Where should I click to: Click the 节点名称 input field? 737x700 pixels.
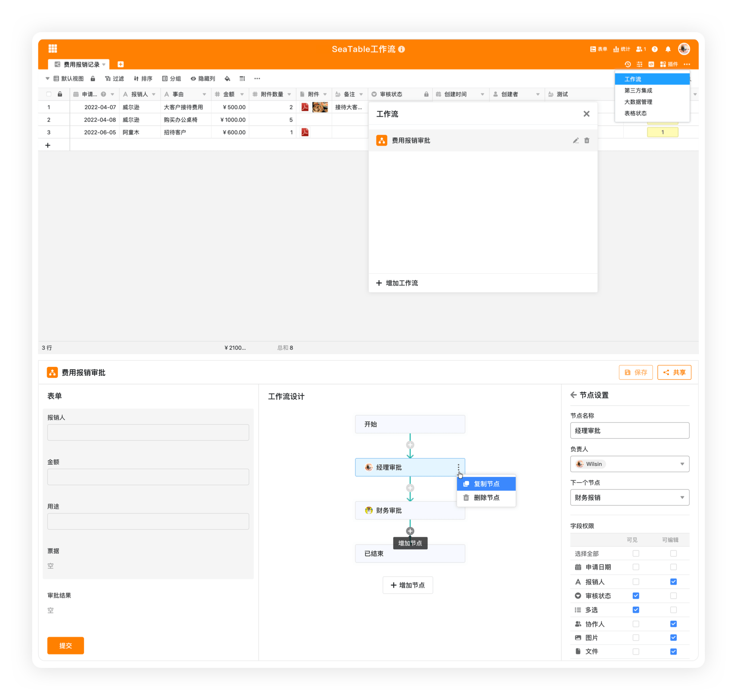coord(629,430)
